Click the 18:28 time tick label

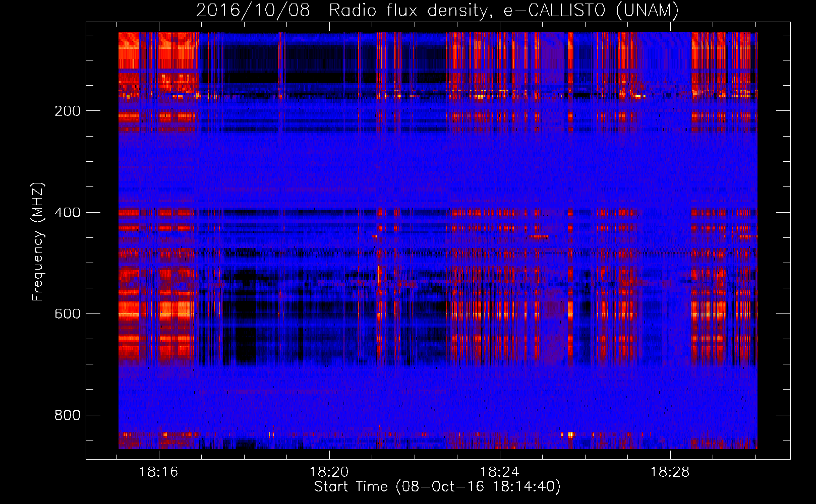pyautogui.click(x=670, y=472)
